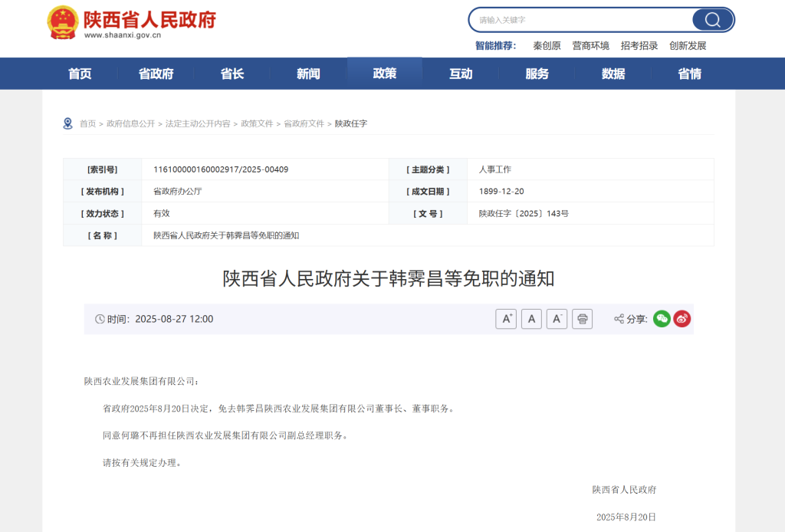Viewport: 785px width, 532px height.
Task: Decrease font size with A- icon
Action: click(x=557, y=319)
